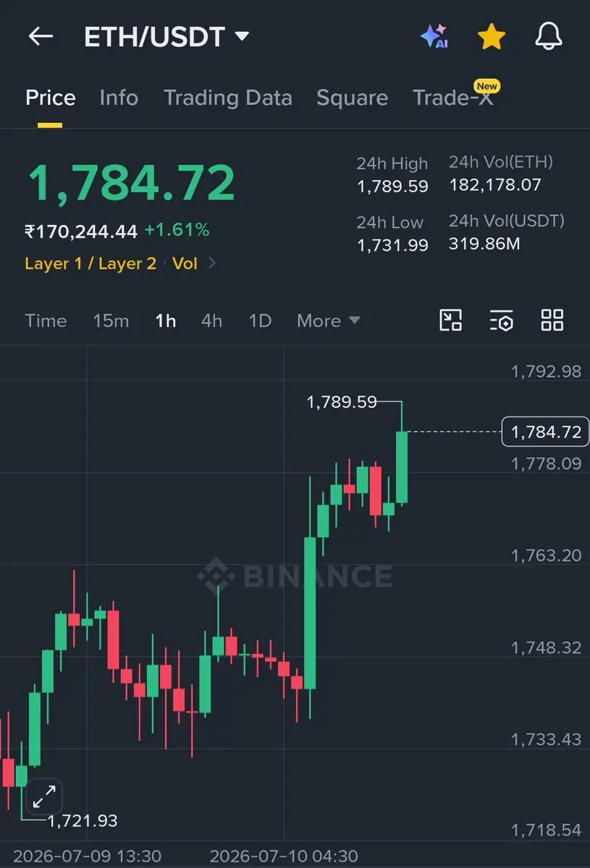Select the 4h timeframe
This screenshot has height=868, width=590.
point(211,320)
